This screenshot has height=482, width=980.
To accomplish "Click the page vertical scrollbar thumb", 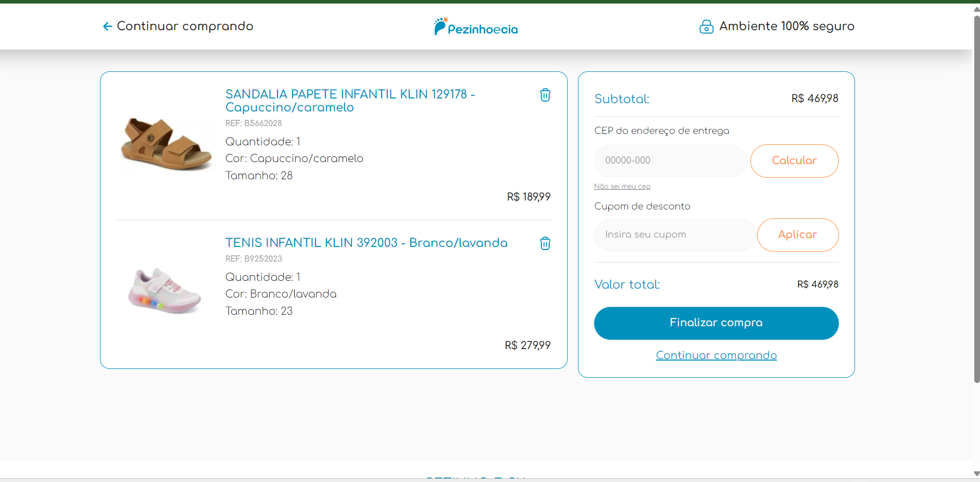I will (x=976, y=198).
